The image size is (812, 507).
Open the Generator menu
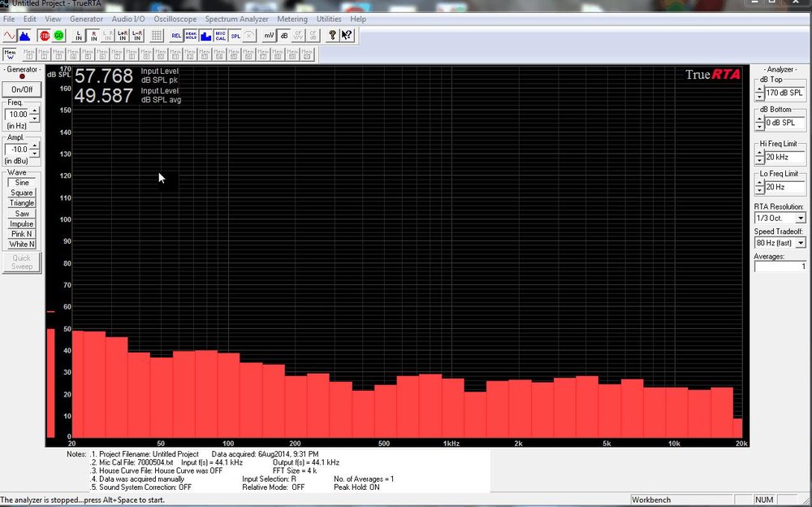87,19
